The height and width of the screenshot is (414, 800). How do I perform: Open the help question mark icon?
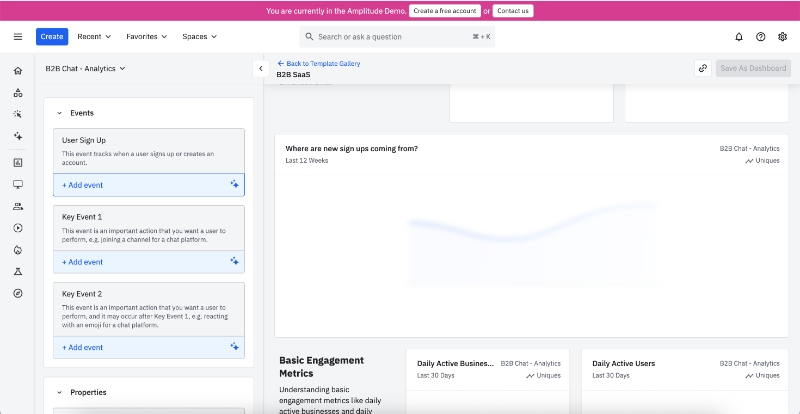(x=761, y=37)
